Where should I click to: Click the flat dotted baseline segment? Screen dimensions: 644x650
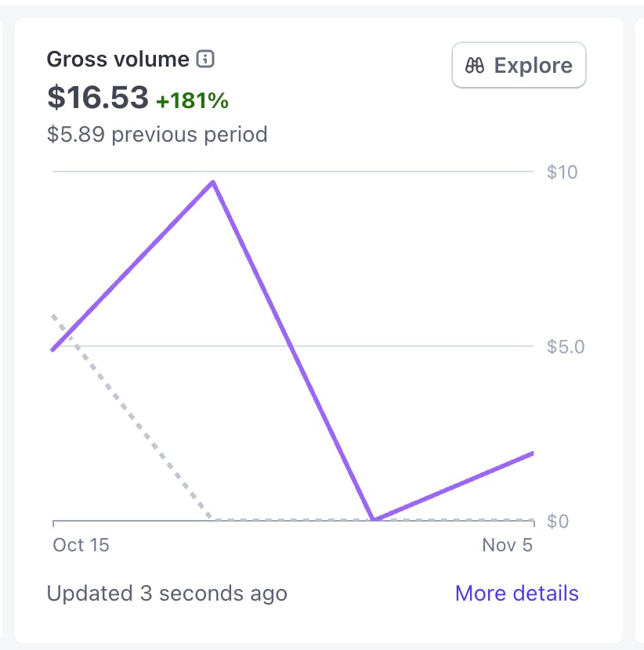298,519
